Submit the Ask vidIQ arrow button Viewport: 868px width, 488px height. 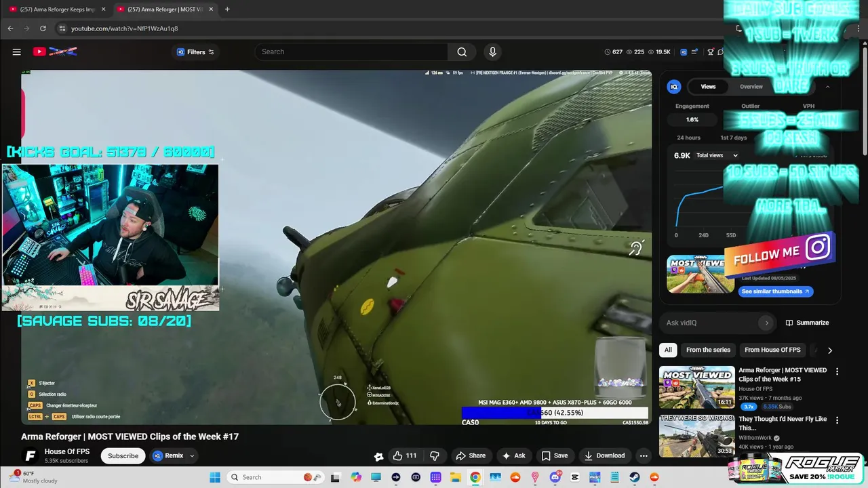767,323
